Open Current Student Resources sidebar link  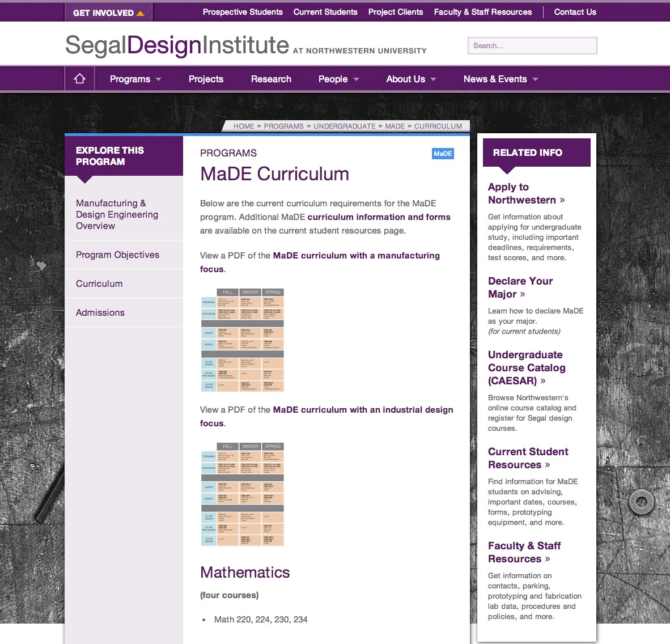point(528,458)
